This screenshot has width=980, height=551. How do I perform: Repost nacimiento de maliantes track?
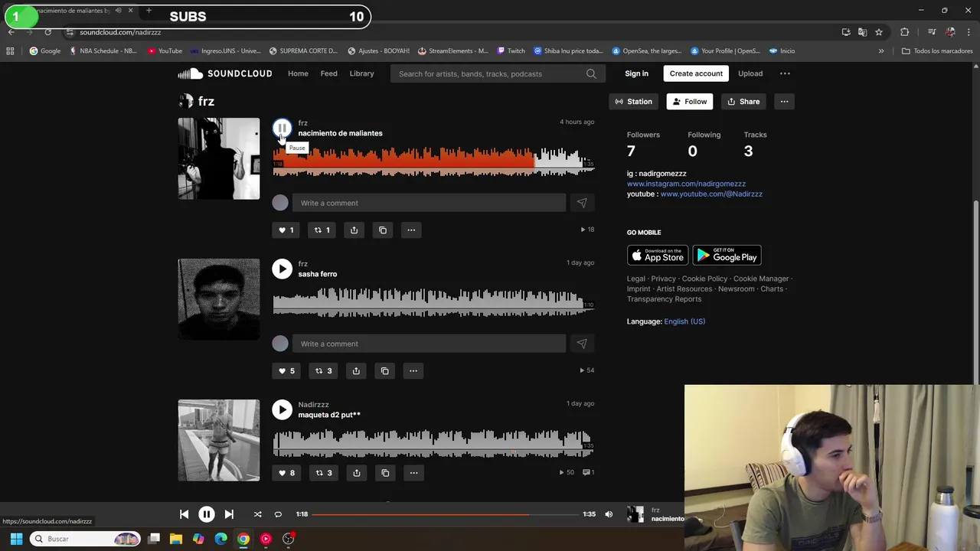tap(322, 230)
